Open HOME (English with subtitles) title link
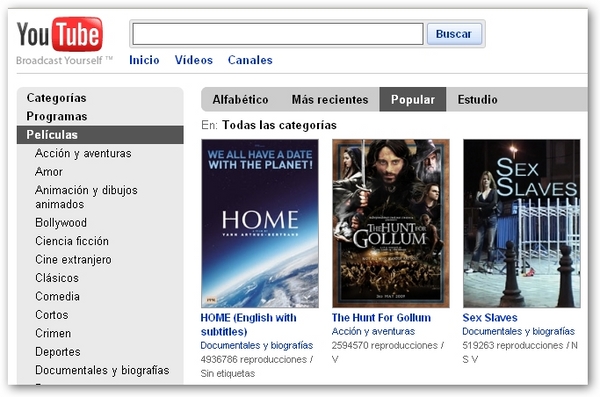The width and height of the screenshot is (600, 397). [x=248, y=325]
